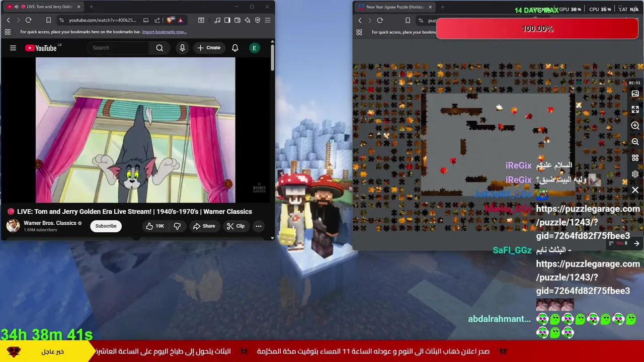This screenshot has height=362, width=644.
Task: Zoom out of the jigsaw puzzle
Action: (x=635, y=142)
